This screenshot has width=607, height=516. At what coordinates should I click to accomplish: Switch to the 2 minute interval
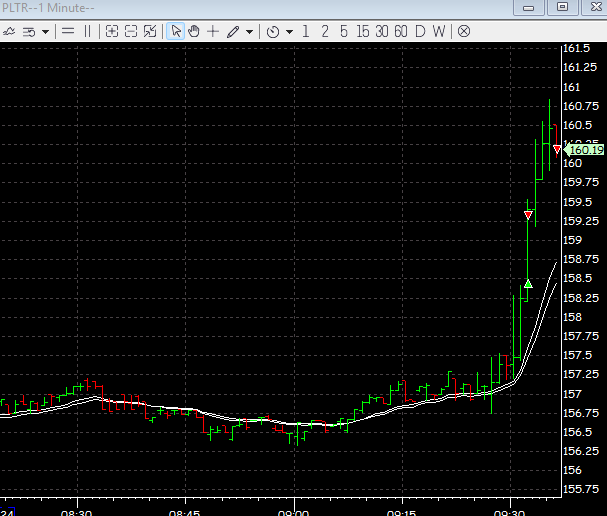(325, 31)
